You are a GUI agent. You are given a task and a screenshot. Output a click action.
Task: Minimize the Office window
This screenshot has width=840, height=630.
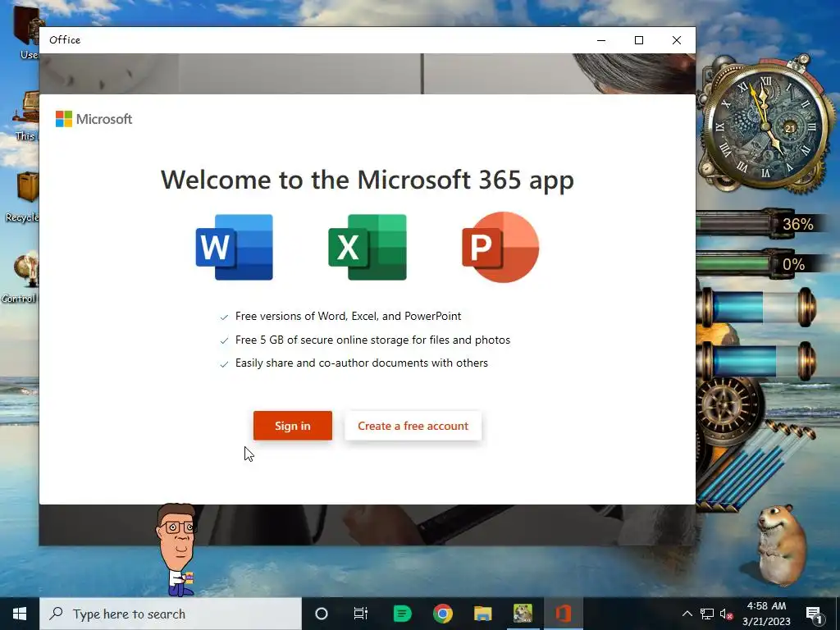click(601, 40)
